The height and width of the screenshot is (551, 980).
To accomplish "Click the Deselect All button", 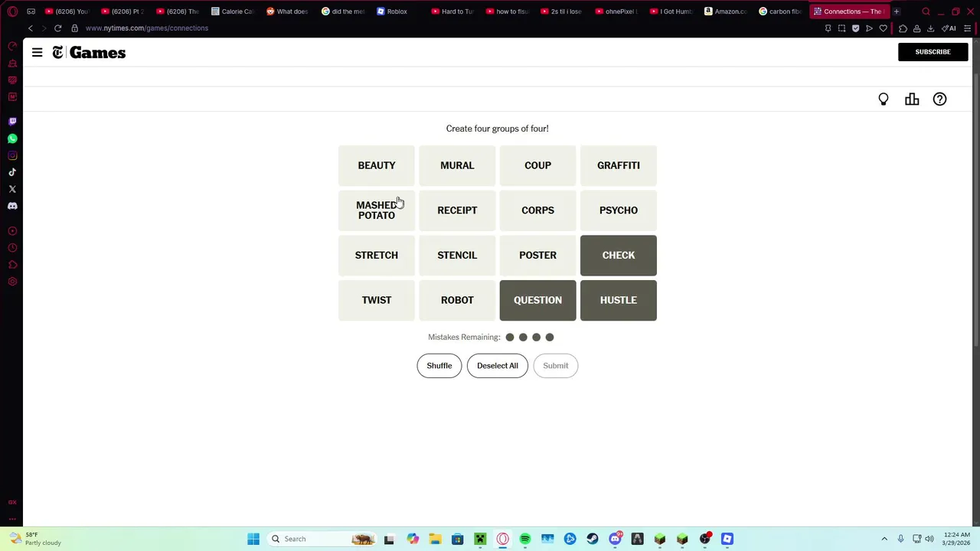I will [498, 366].
